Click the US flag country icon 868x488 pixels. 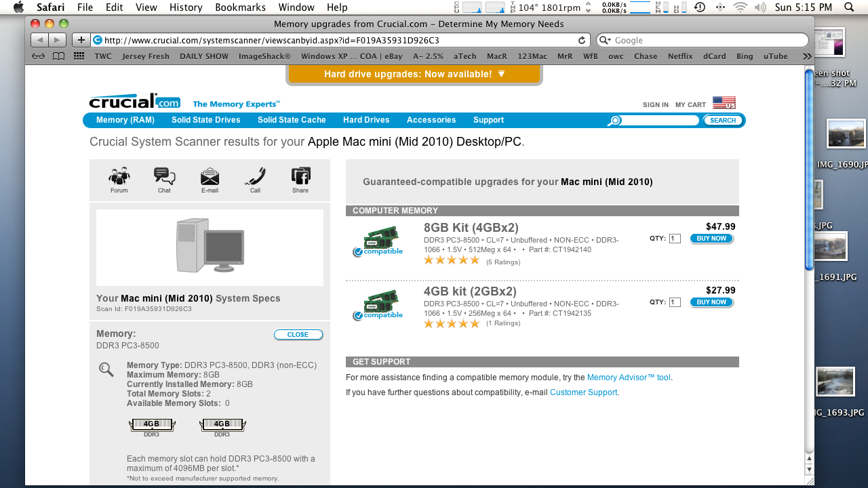coord(724,103)
